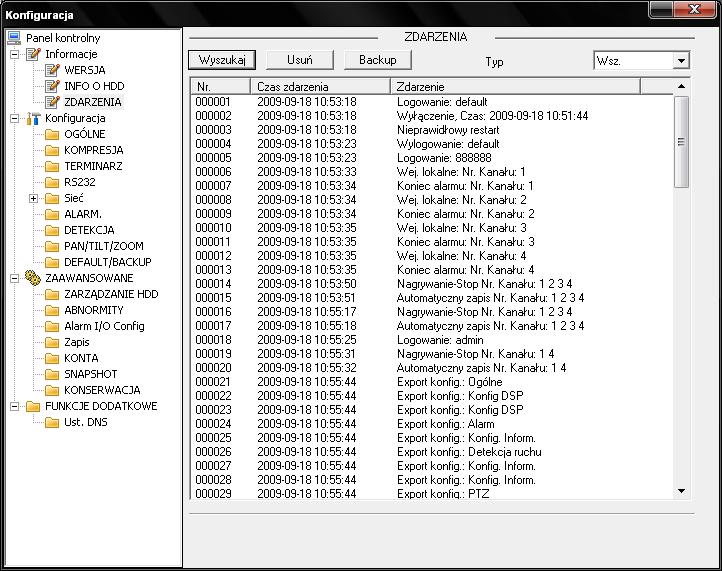Viewport: 722px width, 571px height.
Task: Open the Typ dropdown list
Action: (681, 61)
